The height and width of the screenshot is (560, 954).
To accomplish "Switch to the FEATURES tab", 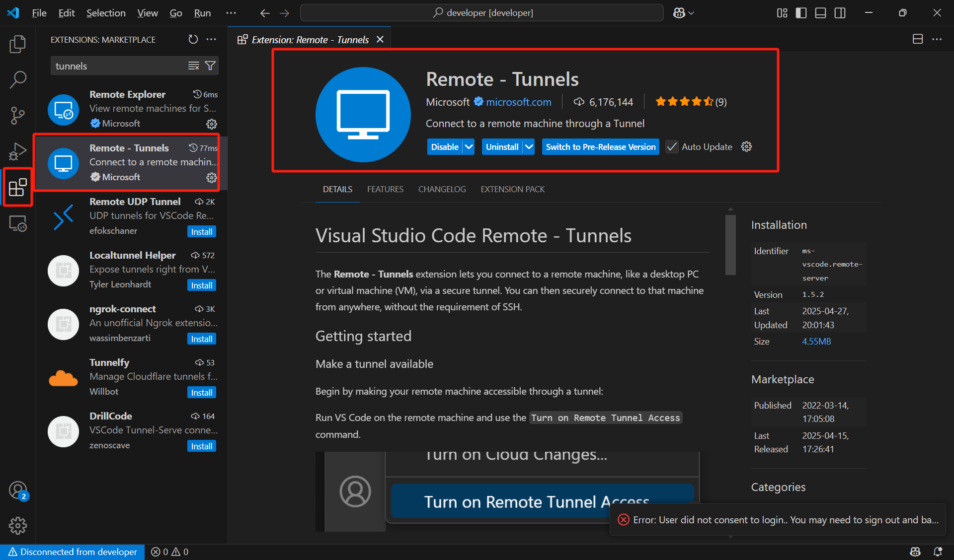I will tap(385, 189).
